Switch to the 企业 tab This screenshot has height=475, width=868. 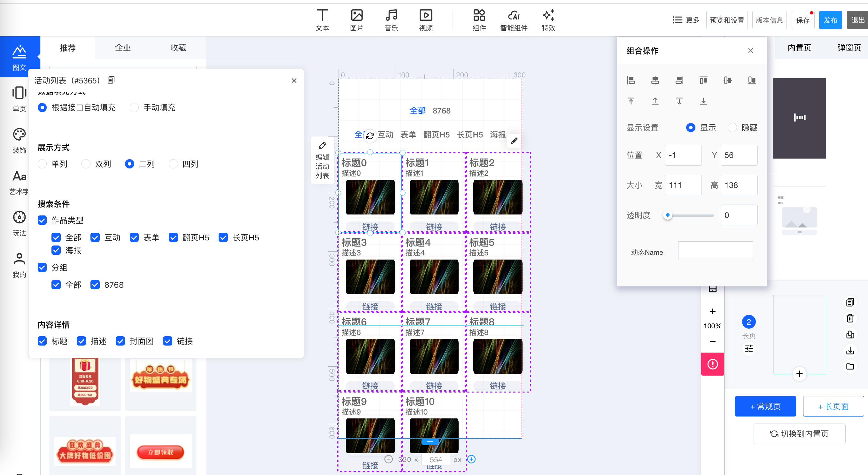point(123,48)
